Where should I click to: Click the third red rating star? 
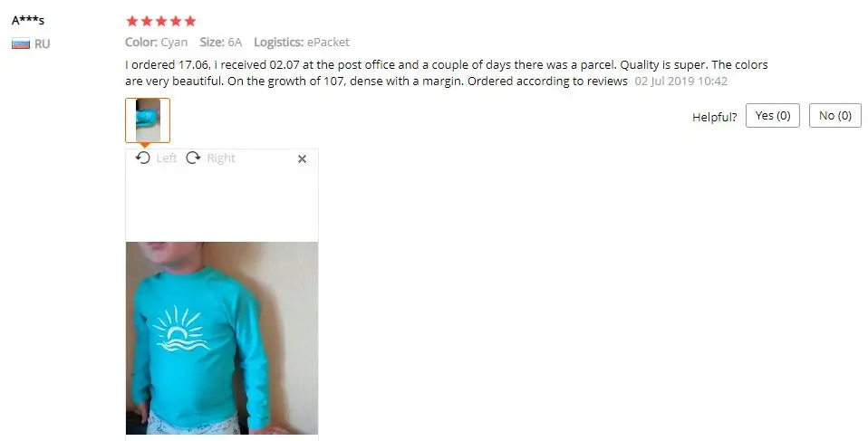coord(161,21)
